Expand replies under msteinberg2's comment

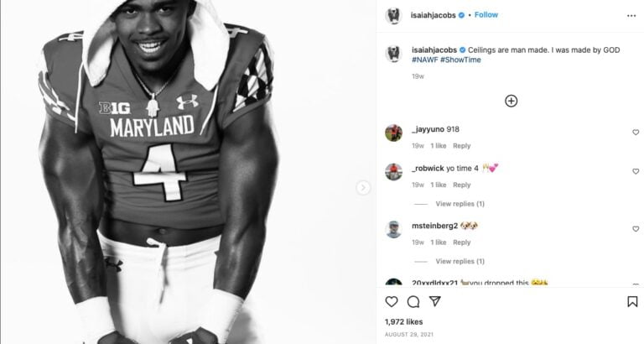(460, 261)
